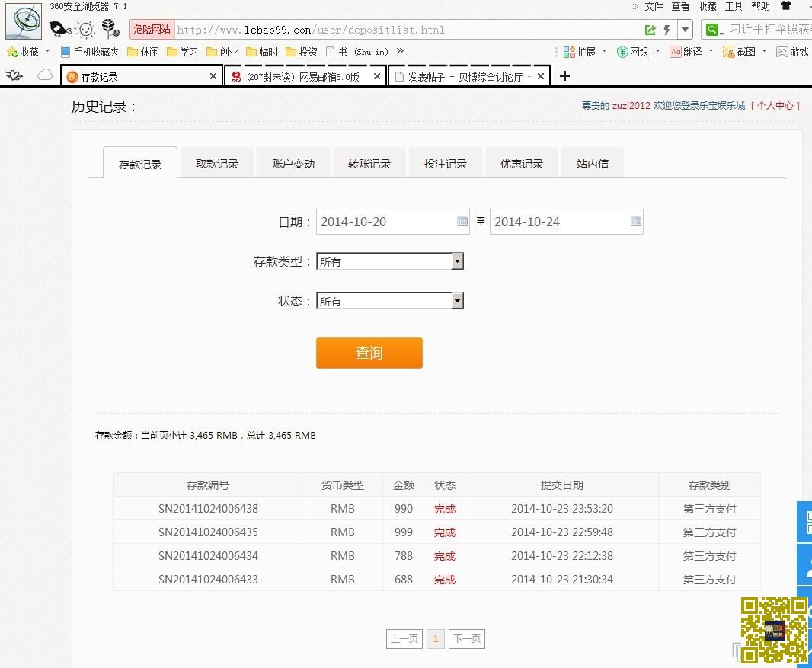Expand the 网银 dropdown arrow

click(x=657, y=51)
